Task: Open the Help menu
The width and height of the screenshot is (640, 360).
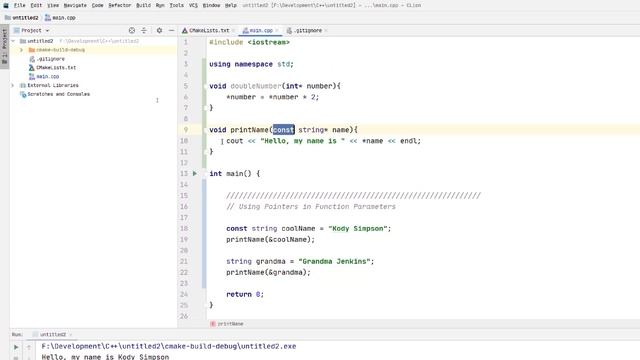Action: 231,5
